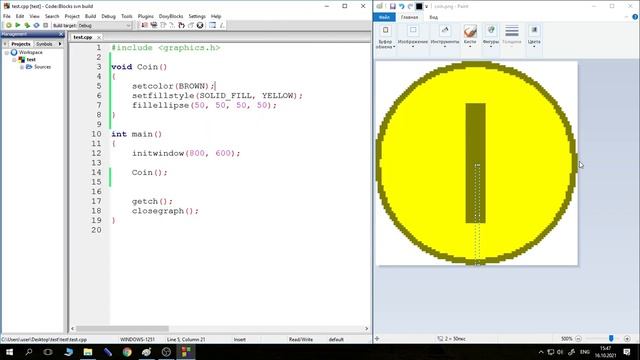Switch to the Главная tab in Paint
The width and height of the screenshot is (640, 360).
tap(409, 17)
